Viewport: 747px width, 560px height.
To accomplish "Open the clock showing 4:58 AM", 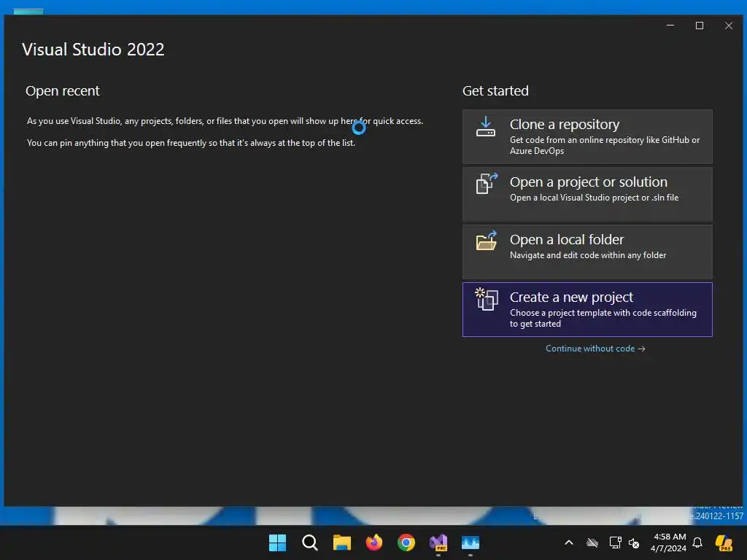I will coord(670,537).
